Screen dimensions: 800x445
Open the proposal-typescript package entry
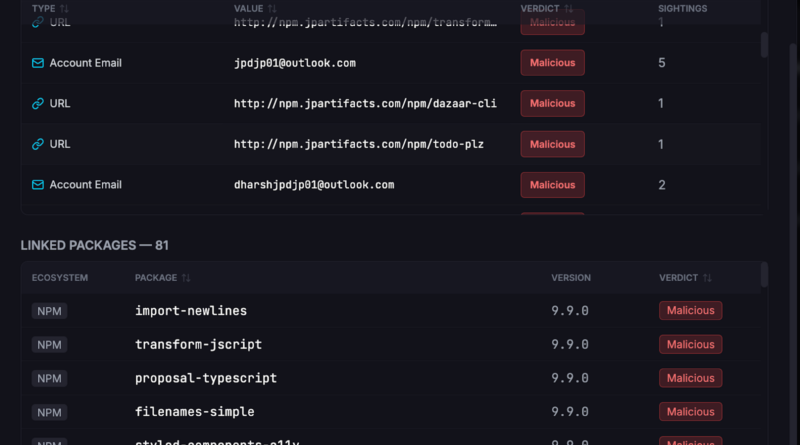206,378
